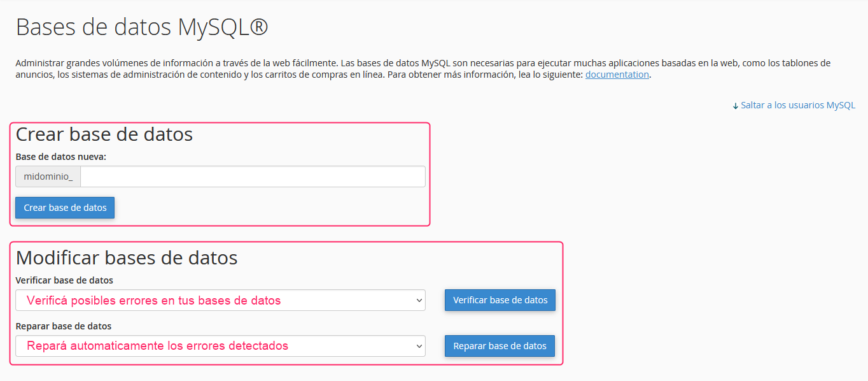Click the Crear base de datos heading
This screenshot has width=868, height=381.
point(104,134)
